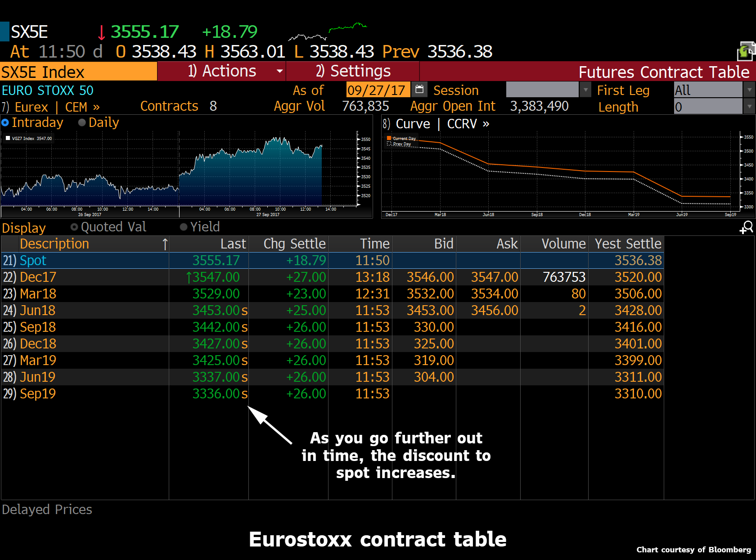The height and width of the screenshot is (560, 756).
Task: Open the Settings menu
Action: [353, 71]
